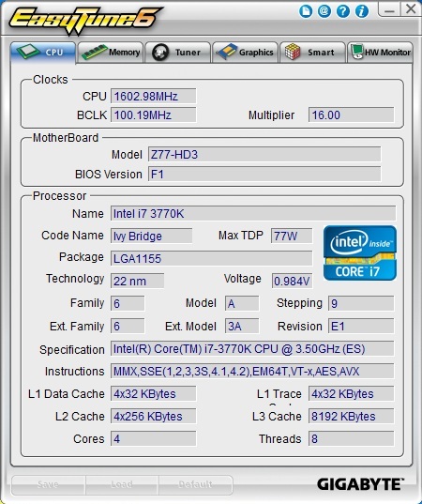This screenshot has width=422, height=504.
Task: Go to the Smart tab
Action: point(312,52)
